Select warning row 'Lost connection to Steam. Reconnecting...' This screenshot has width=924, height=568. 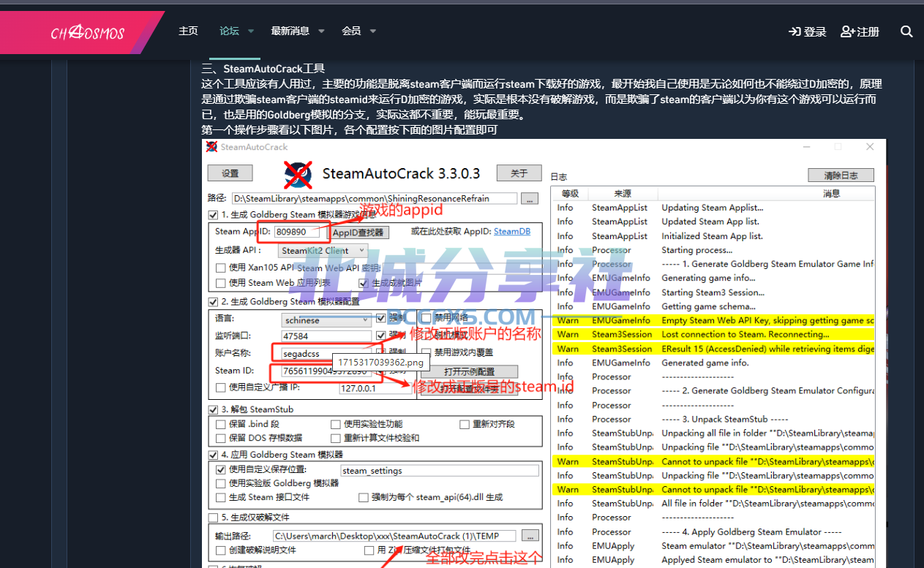click(x=713, y=334)
